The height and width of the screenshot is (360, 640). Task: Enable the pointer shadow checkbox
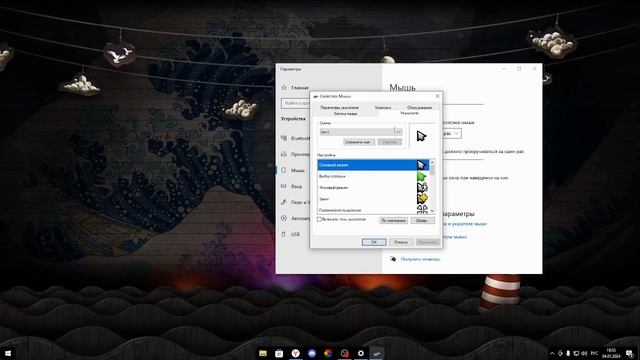point(320,220)
